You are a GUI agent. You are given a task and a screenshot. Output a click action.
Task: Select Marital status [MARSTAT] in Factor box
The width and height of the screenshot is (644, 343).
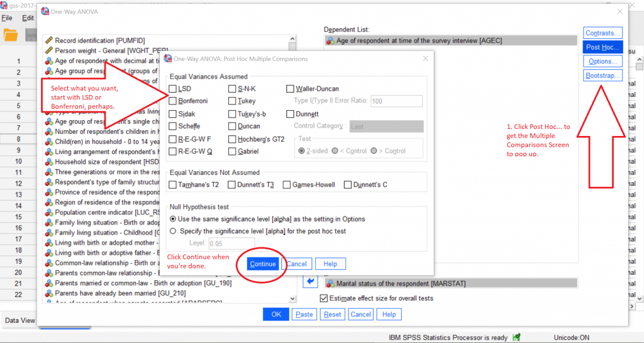(x=451, y=283)
